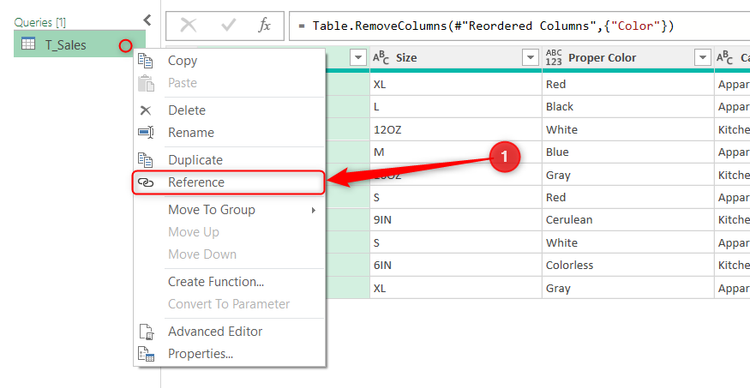Click the Advanced Editor icon
This screenshot has height=388, width=750.
click(x=145, y=332)
